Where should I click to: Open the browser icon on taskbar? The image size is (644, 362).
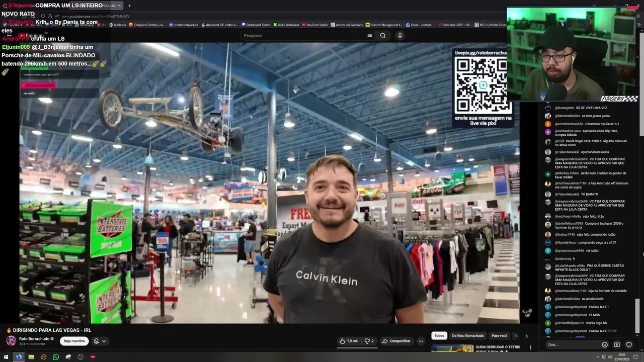tap(19, 357)
